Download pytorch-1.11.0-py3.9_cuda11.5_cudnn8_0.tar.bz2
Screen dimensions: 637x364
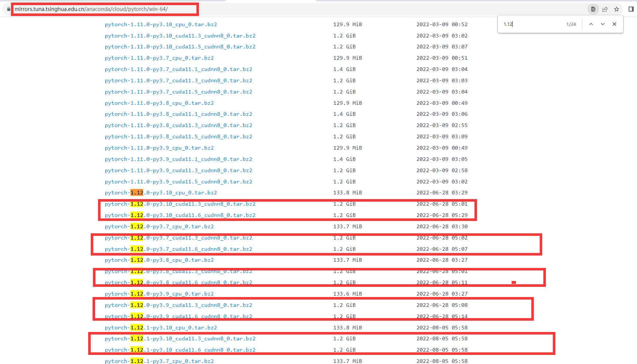179,182
